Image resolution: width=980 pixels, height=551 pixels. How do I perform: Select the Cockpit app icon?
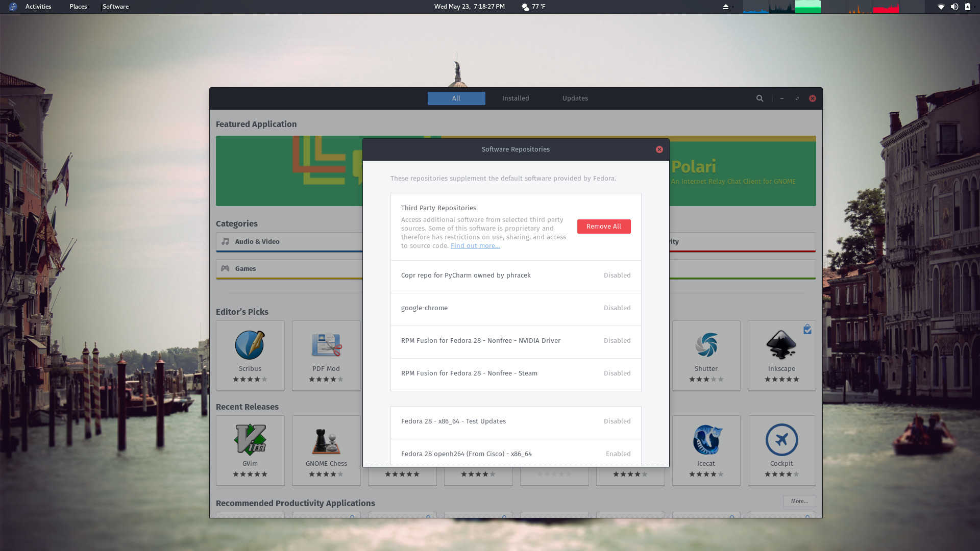point(781,440)
